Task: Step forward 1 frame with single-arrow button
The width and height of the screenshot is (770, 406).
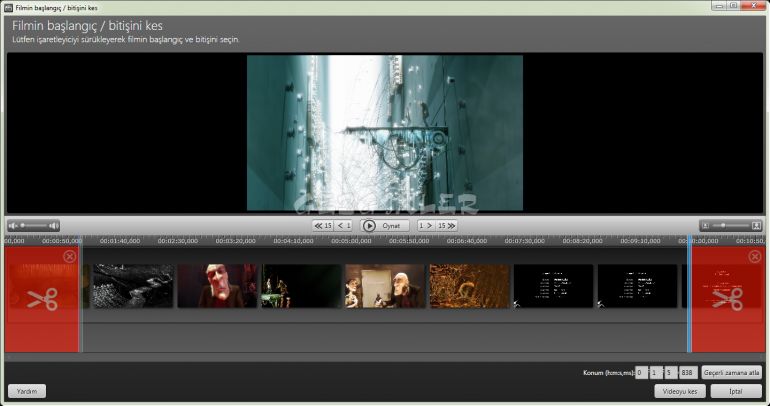Action: pos(426,226)
